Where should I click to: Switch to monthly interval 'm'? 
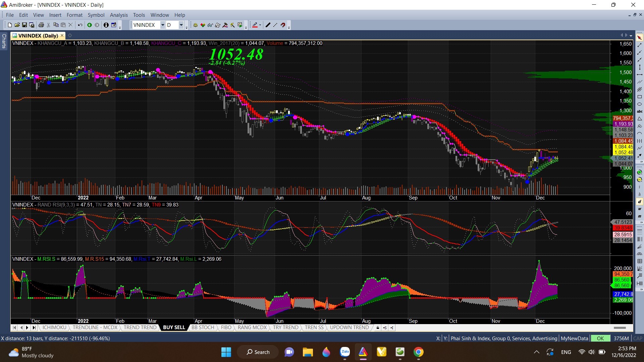point(640,216)
